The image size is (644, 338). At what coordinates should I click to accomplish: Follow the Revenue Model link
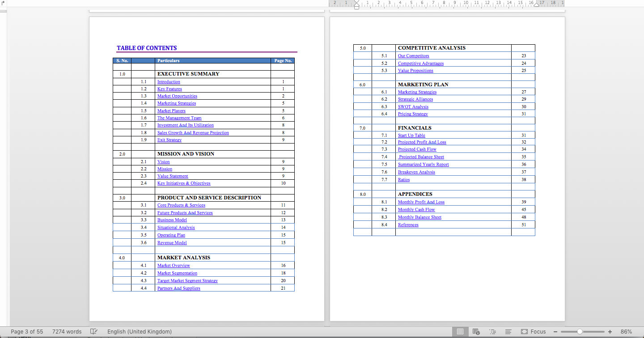click(172, 243)
